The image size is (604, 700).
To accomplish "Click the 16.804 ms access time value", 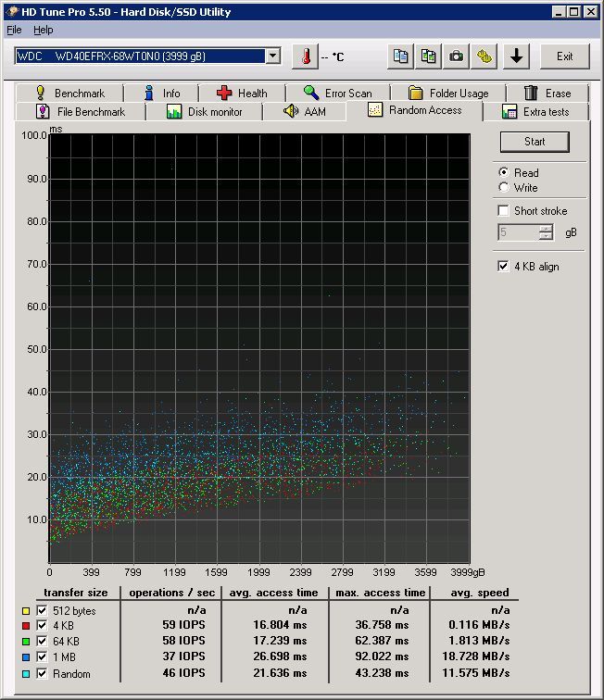I will 280,625.
